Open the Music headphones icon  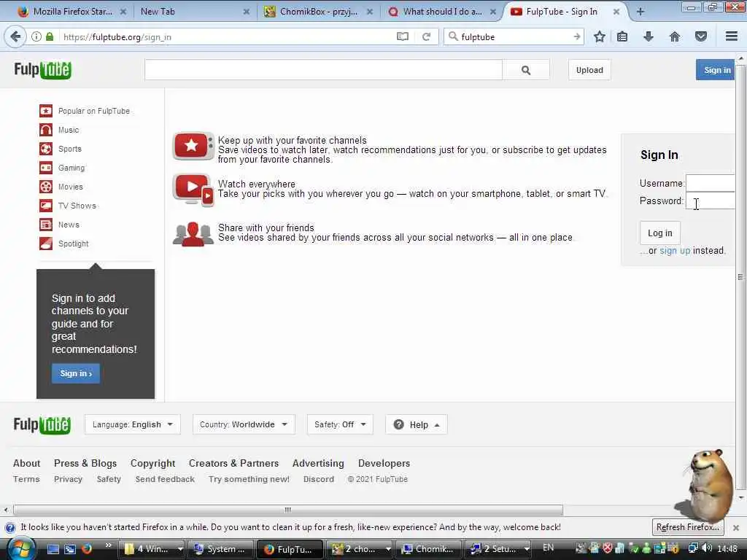(x=46, y=130)
